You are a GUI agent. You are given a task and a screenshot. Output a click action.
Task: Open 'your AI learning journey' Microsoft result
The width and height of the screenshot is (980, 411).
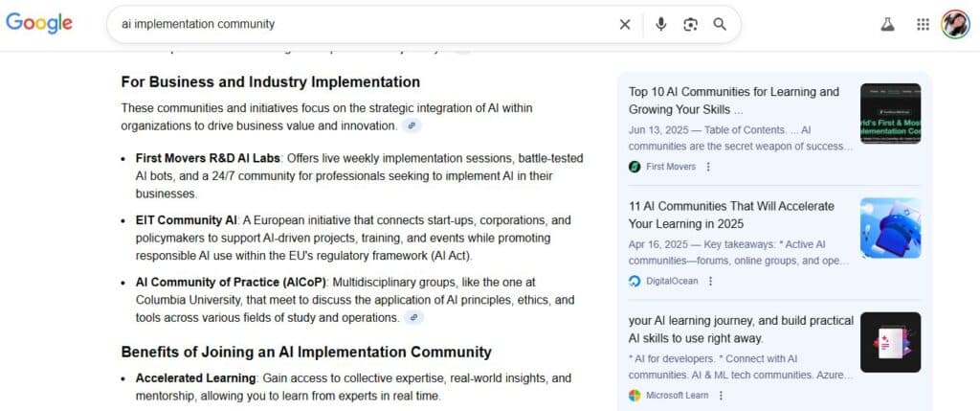coord(741,330)
